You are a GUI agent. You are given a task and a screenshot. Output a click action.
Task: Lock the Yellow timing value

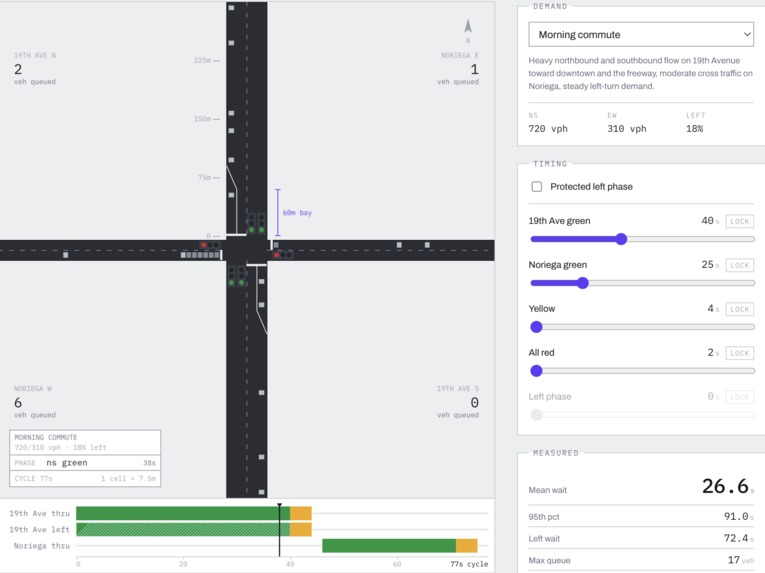tap(740, 309)
